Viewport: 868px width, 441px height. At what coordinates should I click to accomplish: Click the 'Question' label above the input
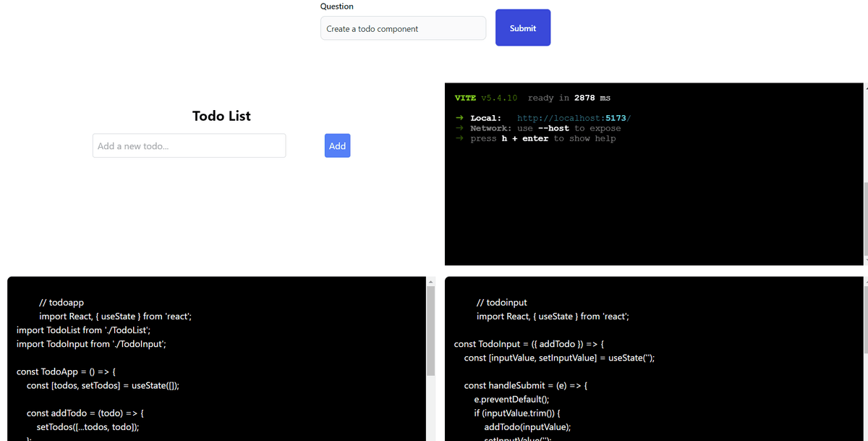(336, 7)
